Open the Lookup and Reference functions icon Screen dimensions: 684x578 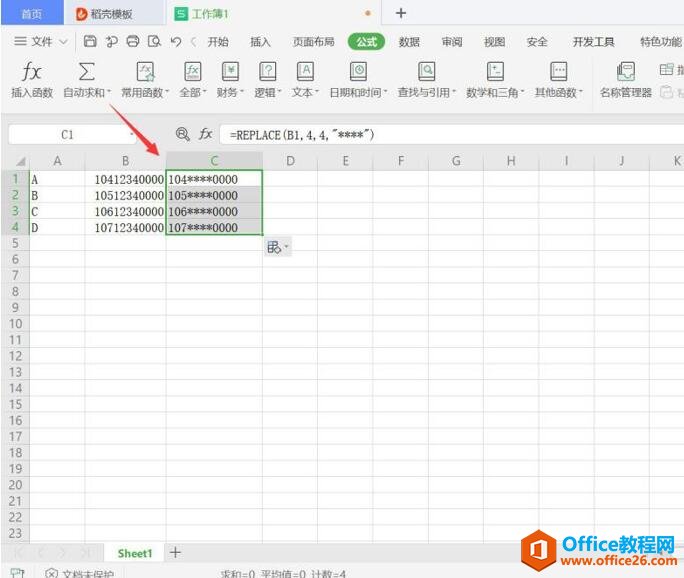coord(427,71)
